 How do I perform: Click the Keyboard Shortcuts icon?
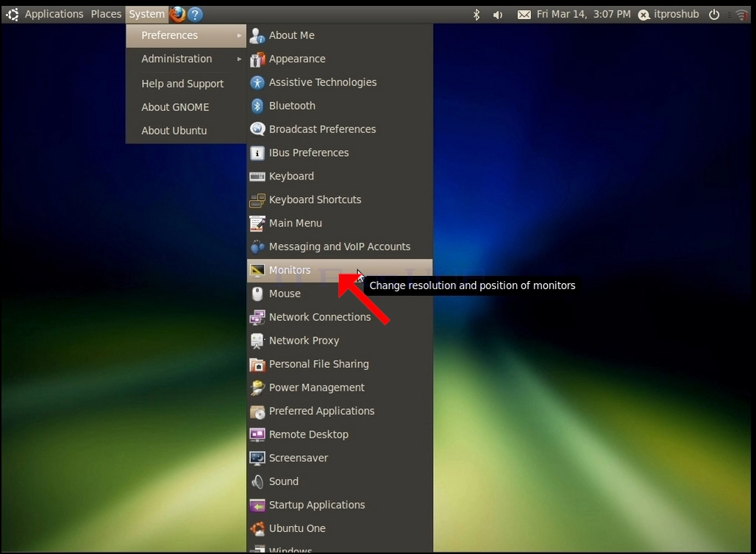257,199
